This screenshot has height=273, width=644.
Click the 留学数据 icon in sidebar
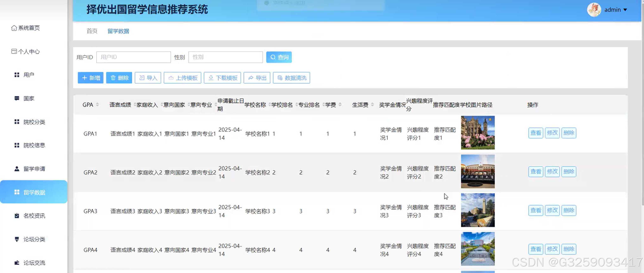(17, 192)
